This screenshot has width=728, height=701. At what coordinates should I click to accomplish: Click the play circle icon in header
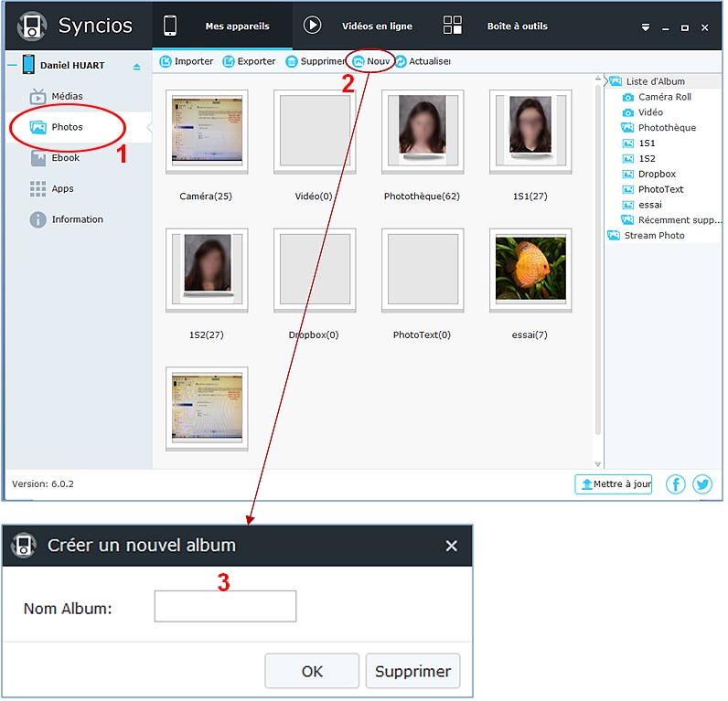pos(314,25)
